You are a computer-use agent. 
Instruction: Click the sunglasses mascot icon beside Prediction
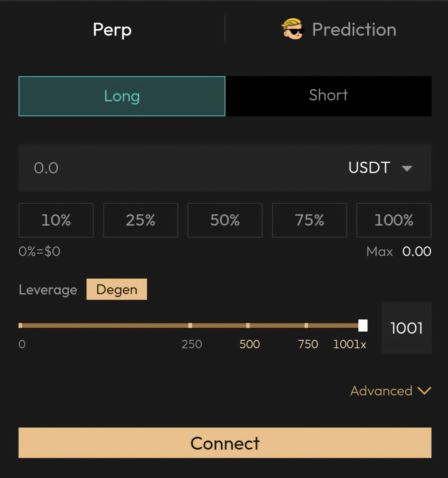(292, 29)
